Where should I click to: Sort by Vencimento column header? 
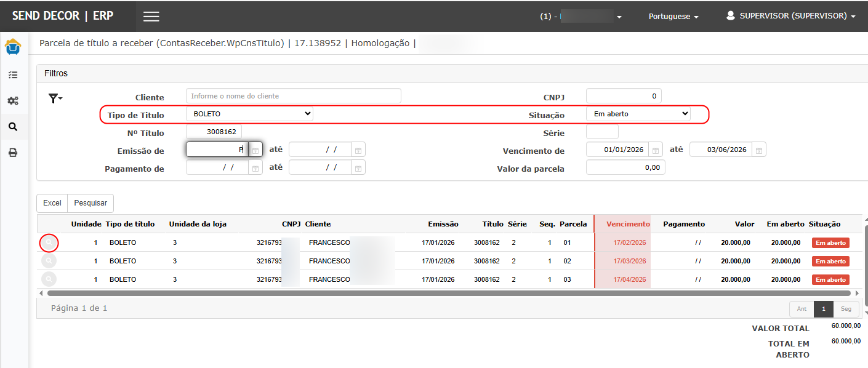click(x=628, y=224)
